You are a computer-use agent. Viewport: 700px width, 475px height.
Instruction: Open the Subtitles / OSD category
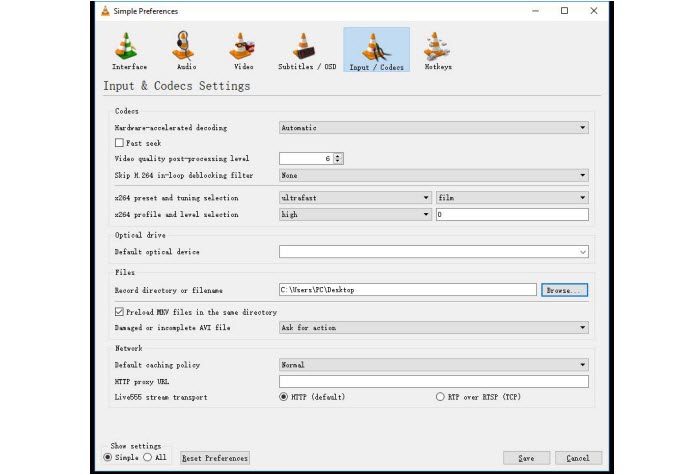(x=307, y=50)
